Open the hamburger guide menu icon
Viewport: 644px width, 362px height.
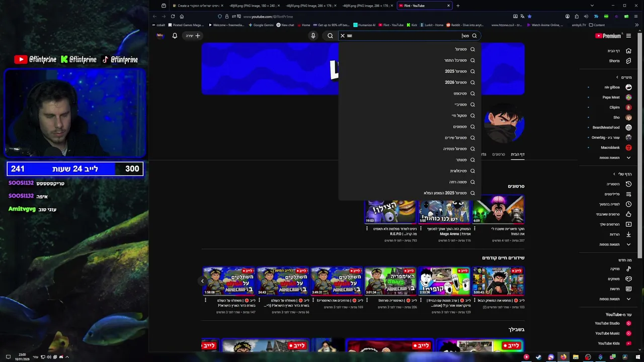628,36
